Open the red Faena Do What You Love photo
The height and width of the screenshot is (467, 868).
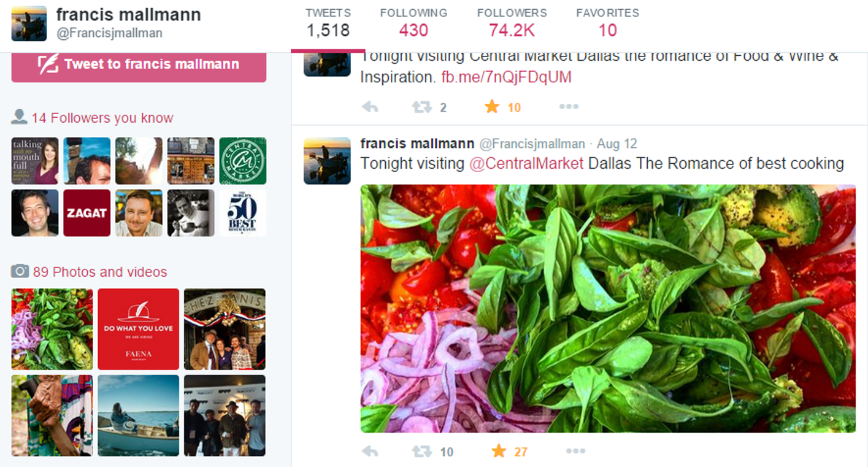[139, 329]
